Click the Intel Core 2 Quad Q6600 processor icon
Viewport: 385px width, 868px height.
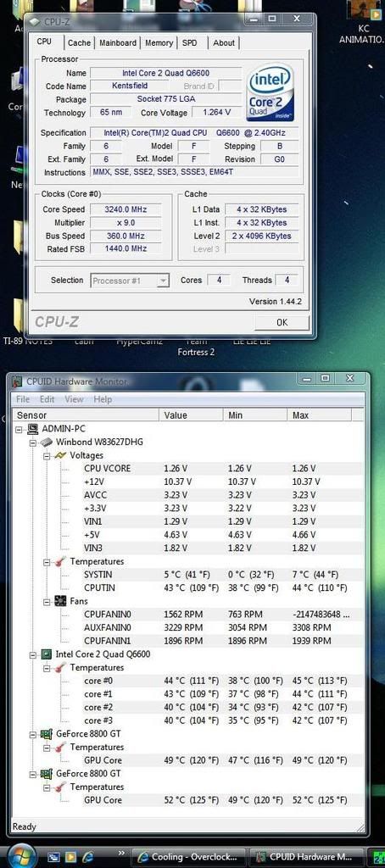47,654
